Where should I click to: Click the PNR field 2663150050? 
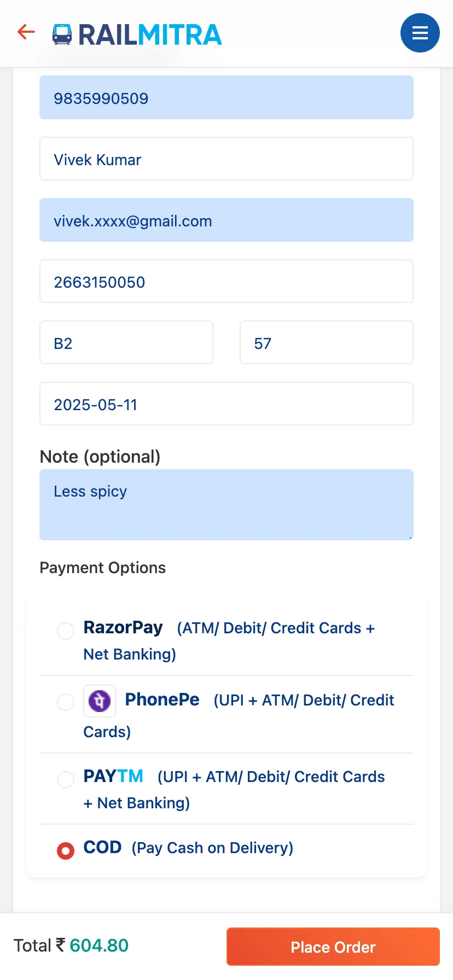226,281
